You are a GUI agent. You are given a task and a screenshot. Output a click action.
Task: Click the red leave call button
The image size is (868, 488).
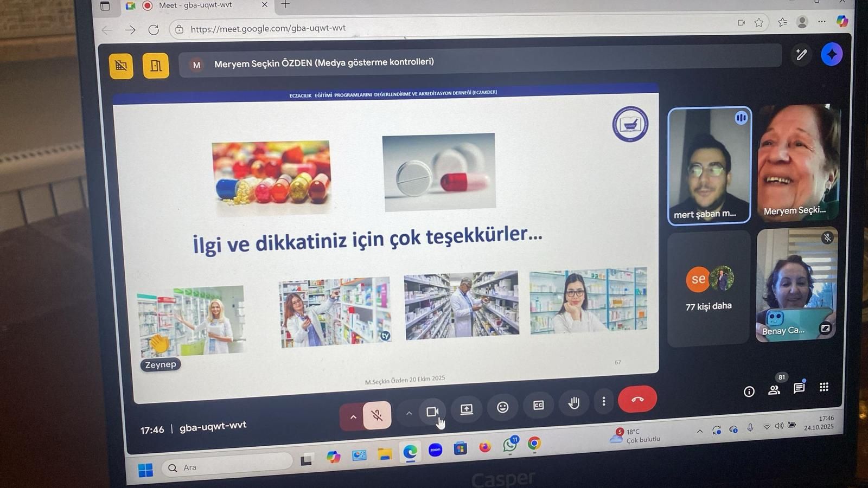[637, 400]
